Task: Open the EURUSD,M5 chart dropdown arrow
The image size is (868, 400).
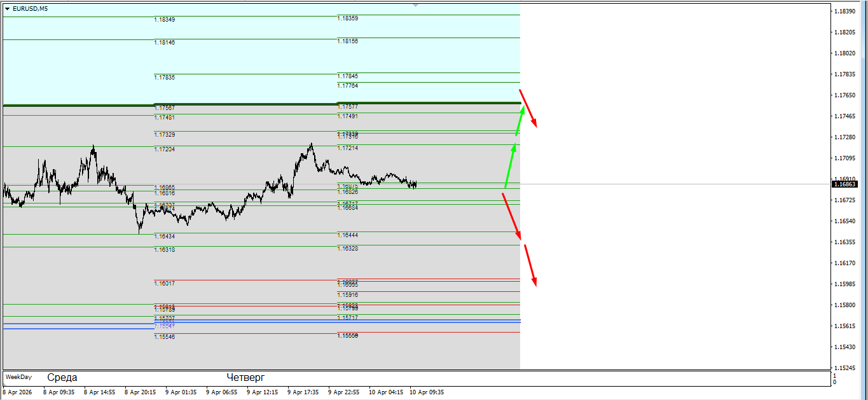Action: pyautogui.click(x=7, y=8)
